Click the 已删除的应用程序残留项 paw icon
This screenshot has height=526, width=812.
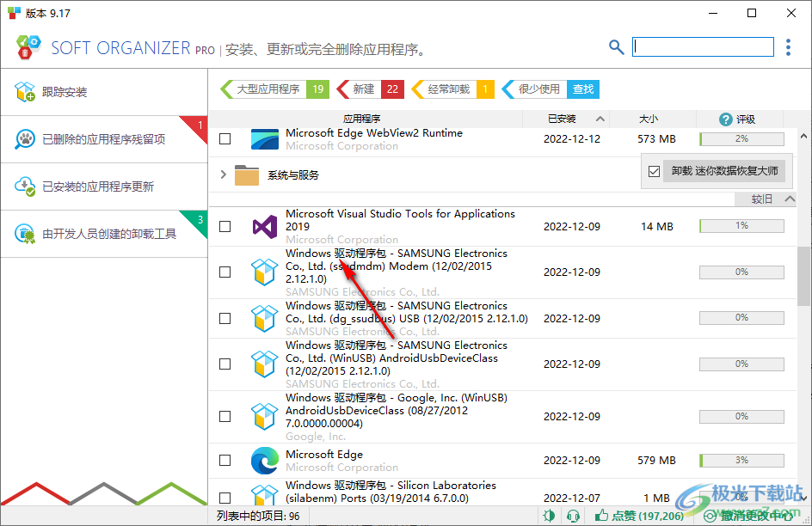tap(24, 139)
